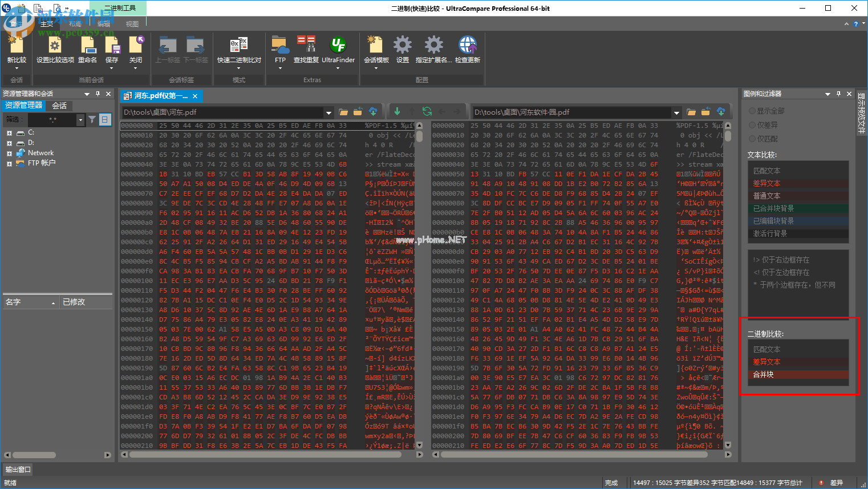Open the 新比较 dropdown arrow
The width and height of the screenshot is (868, 489).
[17, 68]
